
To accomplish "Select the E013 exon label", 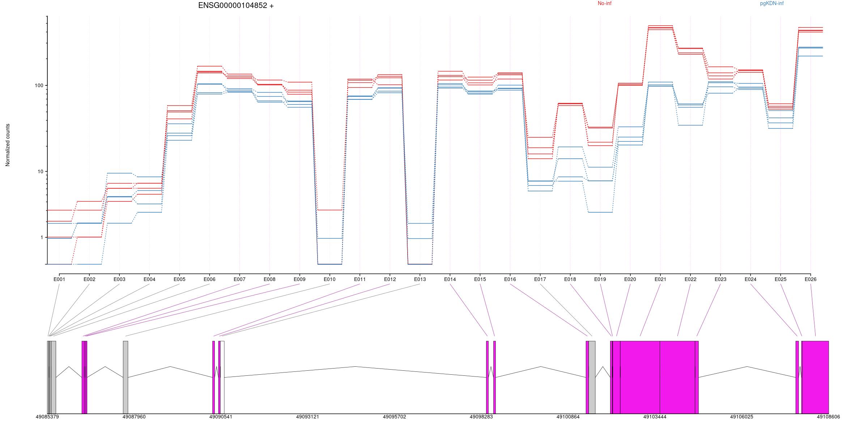I will point(420,279).
